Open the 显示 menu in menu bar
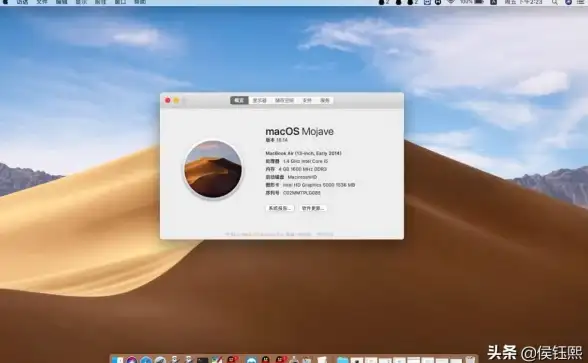The width and height of the screenshot is (588, 363). [x=81, y=2]
